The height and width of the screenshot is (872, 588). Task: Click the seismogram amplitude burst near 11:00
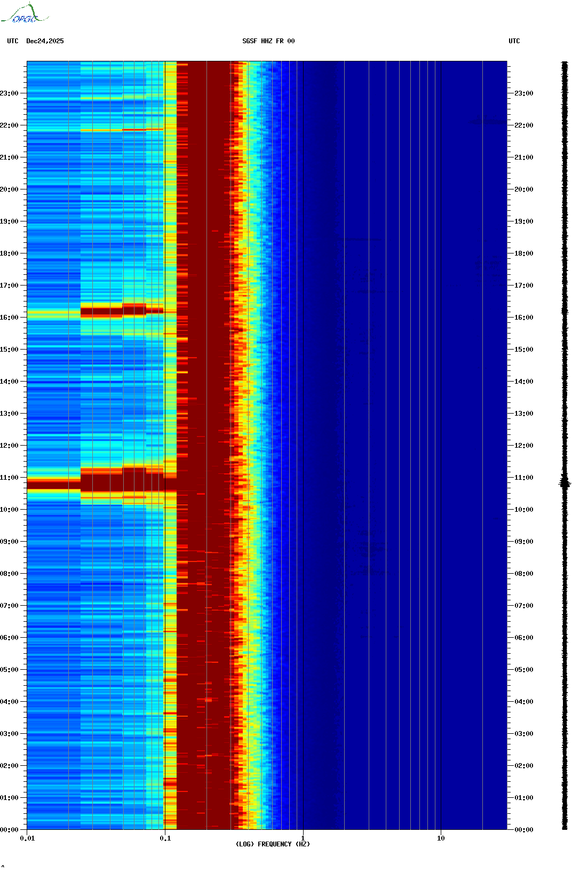pos(565,484)
